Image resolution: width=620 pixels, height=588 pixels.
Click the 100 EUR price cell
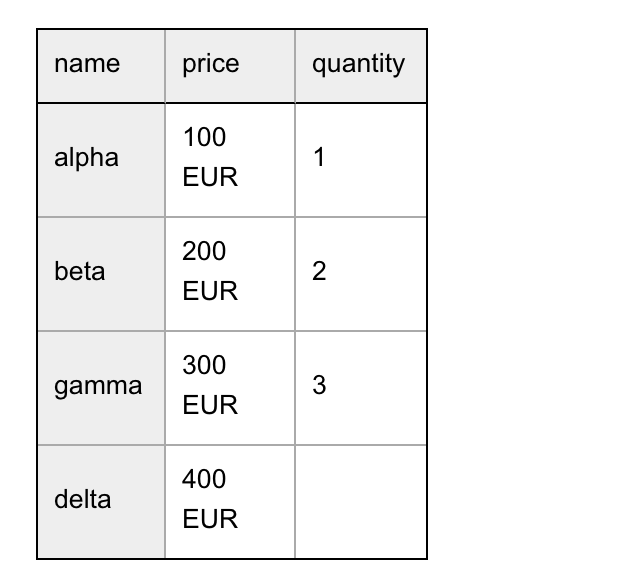point(230,160)
